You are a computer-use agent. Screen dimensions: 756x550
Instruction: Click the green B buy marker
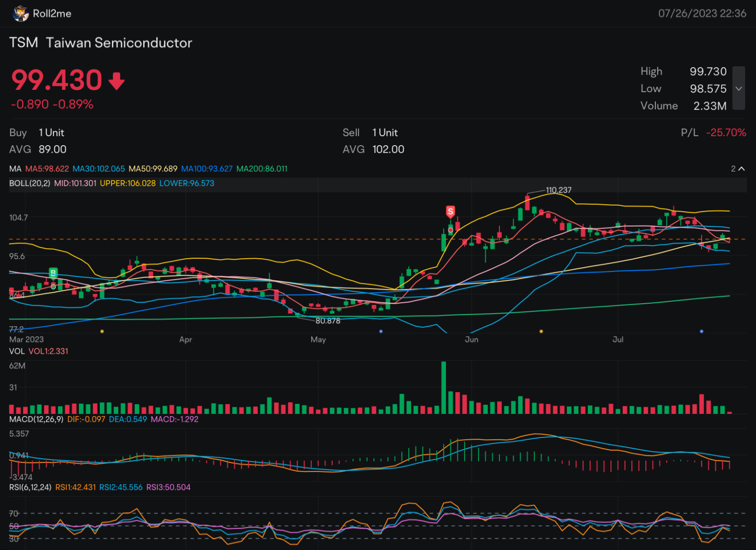[x=53, y=272]
